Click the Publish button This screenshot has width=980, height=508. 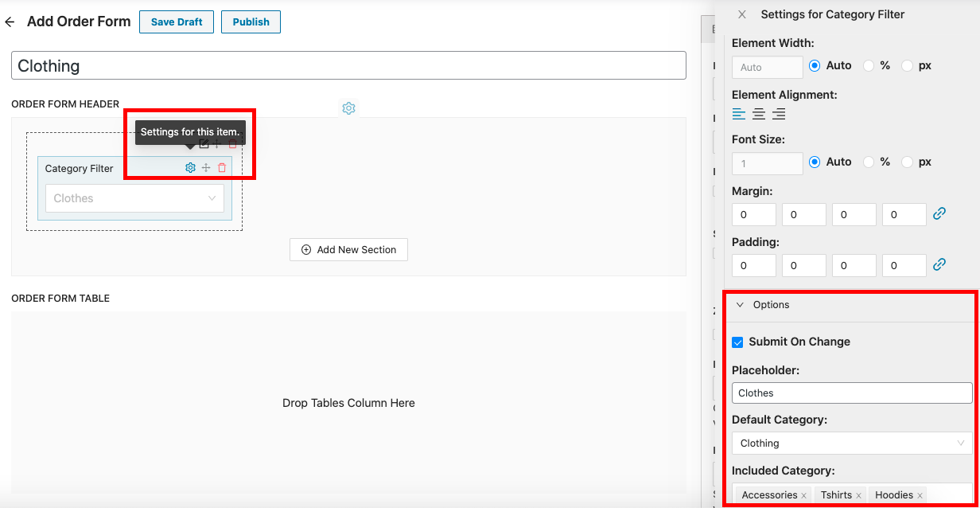coord(251,22)
